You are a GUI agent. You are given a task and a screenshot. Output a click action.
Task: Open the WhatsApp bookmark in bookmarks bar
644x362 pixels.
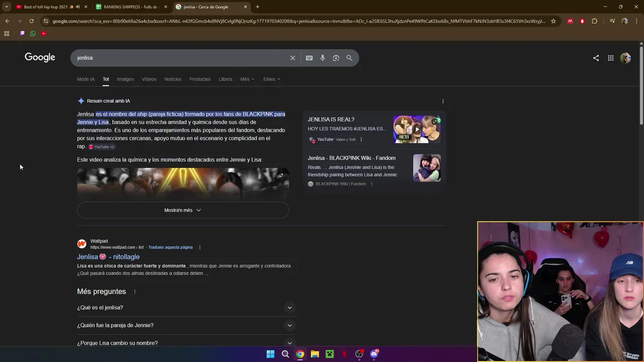coord(33,33)
